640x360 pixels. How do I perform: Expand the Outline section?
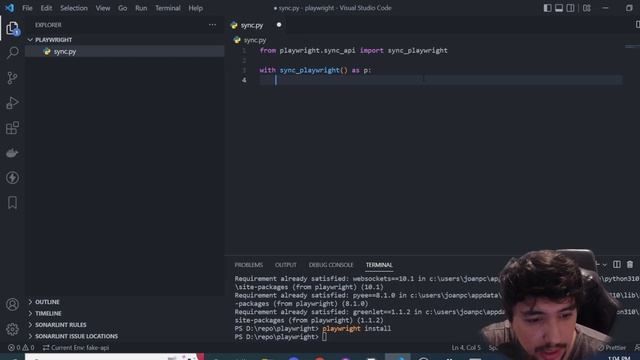pyautogui.click(x=47, y=302)
